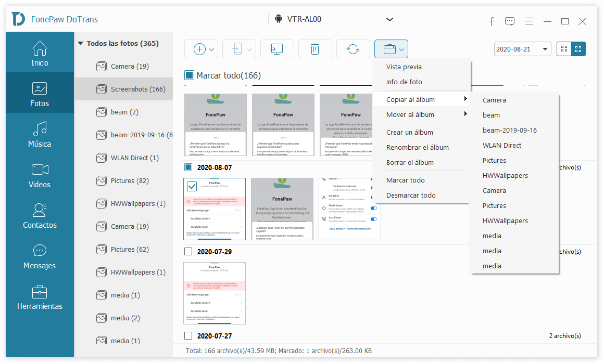Tick the 2020-07-27 date group checkbox
This screenshot has height=364, width=604.
(x=188, y=336)
